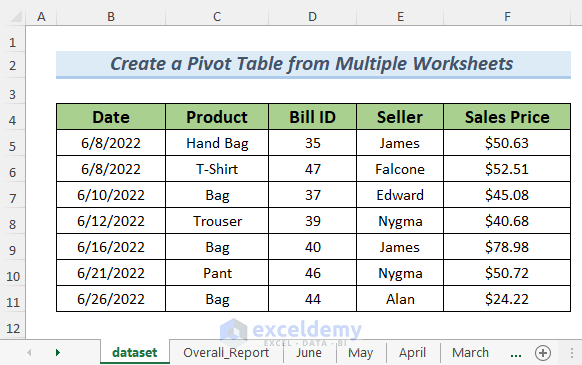Open the March sheet tab
The width and height of the screenshot is (582, 365).
[470, 352]
